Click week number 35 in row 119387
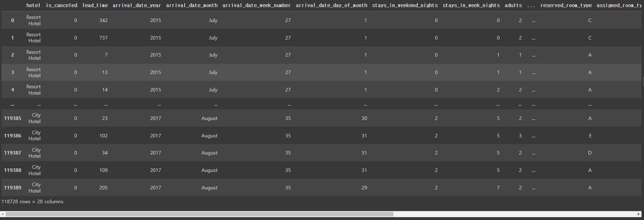The image size is (644, 220). click(x=288, y=153)
